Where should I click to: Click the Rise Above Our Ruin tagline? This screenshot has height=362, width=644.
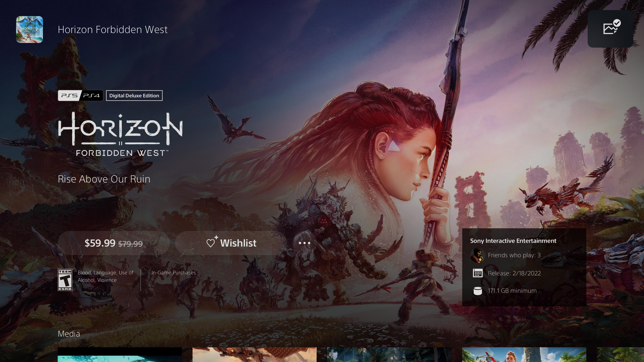[104, 179]
